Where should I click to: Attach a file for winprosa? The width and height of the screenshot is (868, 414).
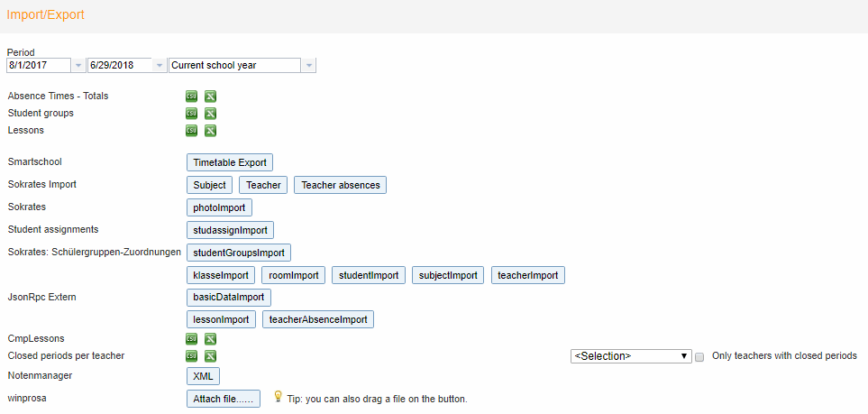(x=224, y=399)
